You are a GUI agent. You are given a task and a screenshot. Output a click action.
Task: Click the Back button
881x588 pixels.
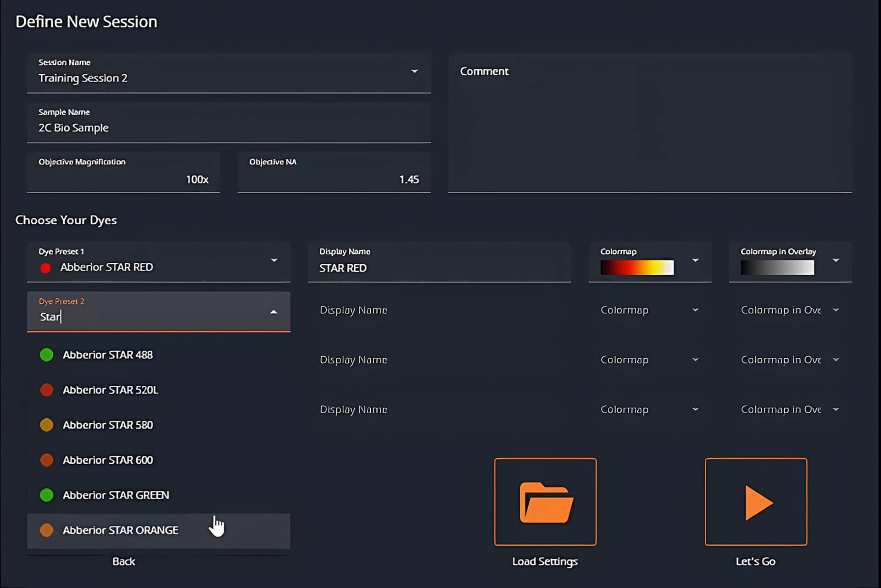[x=123, y=561]
